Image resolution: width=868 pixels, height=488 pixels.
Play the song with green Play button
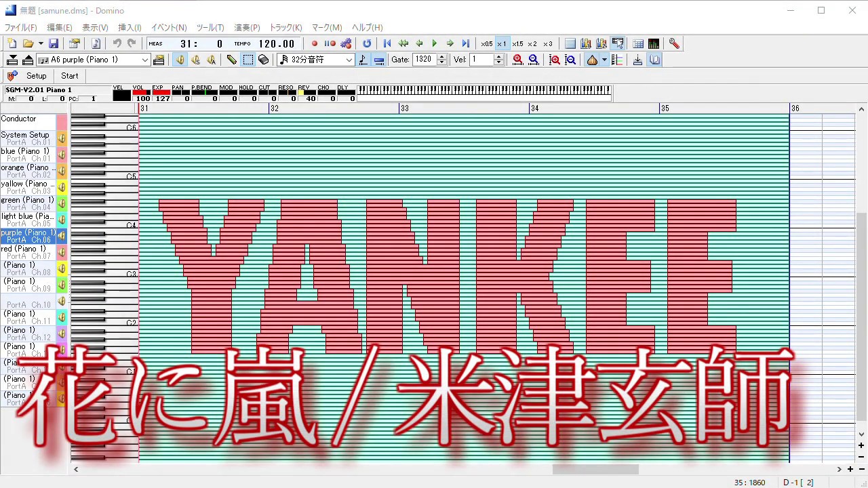coord(435,43)
